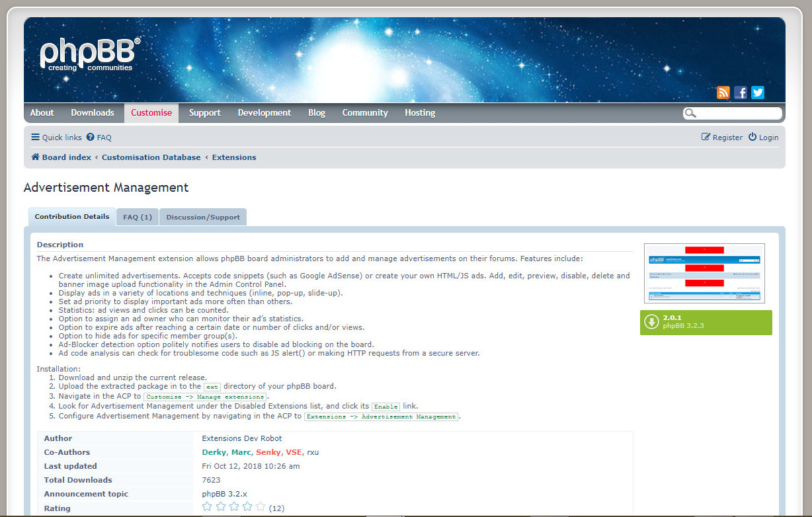Rate the extension three stars
The height and width of the screenshot is (517, 812).
point(234,507)
